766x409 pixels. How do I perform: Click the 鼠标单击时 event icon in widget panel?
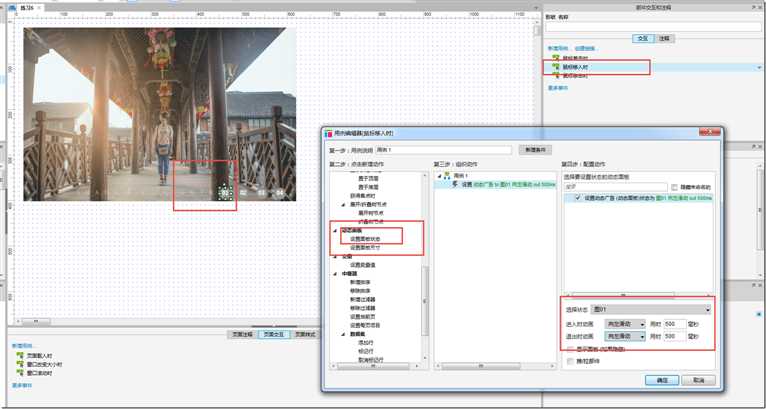click(555, 58)
